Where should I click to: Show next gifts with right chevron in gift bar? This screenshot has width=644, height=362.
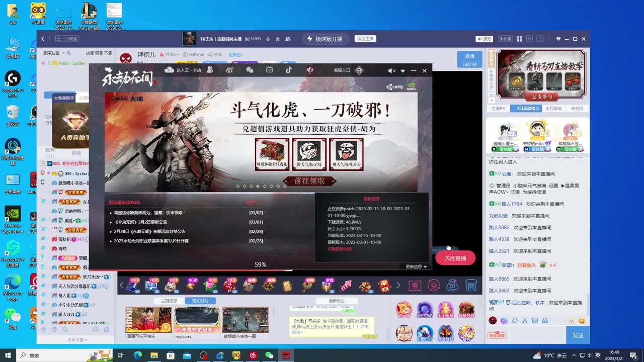point(398,286)
